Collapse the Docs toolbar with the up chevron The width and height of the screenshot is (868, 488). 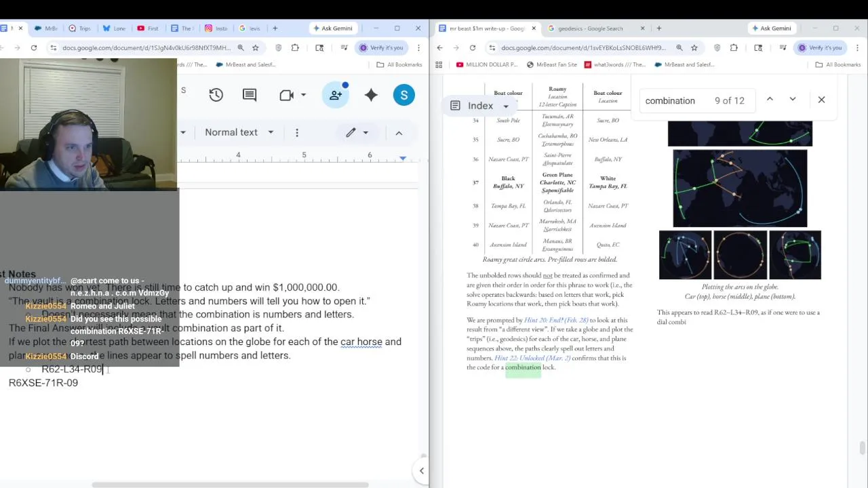pyautogui.click(x=399, y=132)
